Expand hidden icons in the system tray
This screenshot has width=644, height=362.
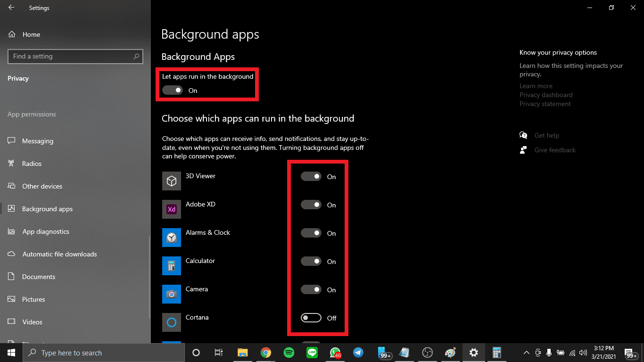pos(527,353)
